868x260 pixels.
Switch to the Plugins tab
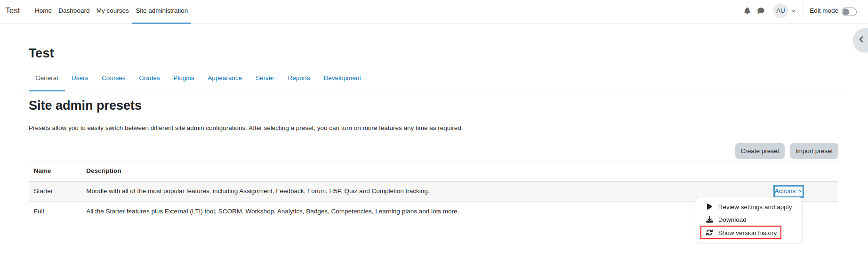184,78
